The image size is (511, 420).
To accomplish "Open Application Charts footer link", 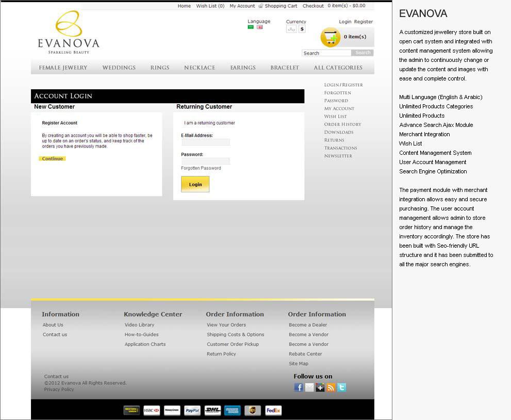I will (145, 344).
